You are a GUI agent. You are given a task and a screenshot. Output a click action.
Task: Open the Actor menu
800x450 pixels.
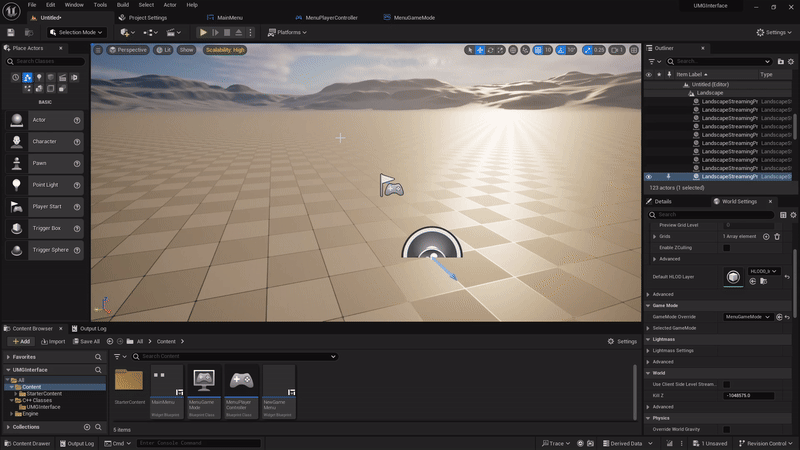[170, 5]
